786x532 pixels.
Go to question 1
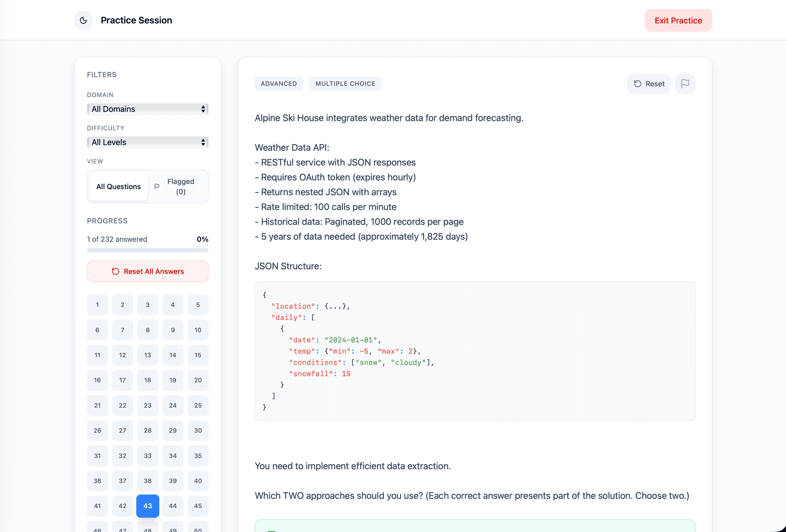pos(97,305)
